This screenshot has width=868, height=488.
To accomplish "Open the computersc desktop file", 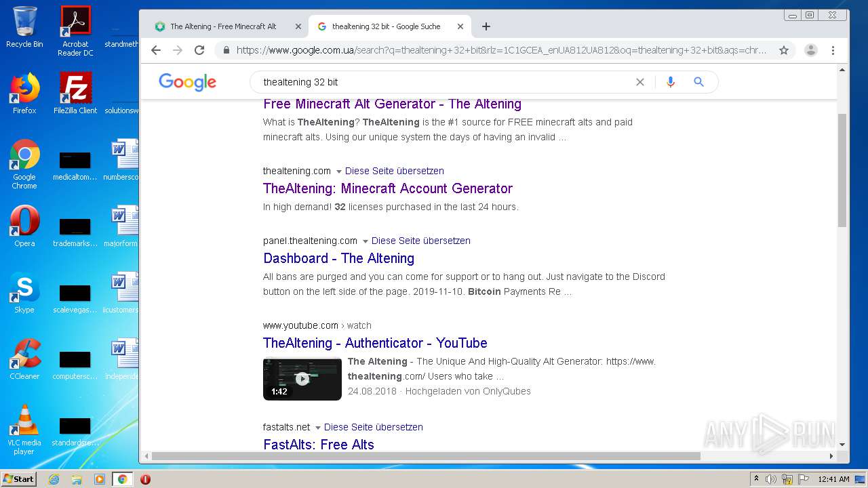I will point(75,365).
